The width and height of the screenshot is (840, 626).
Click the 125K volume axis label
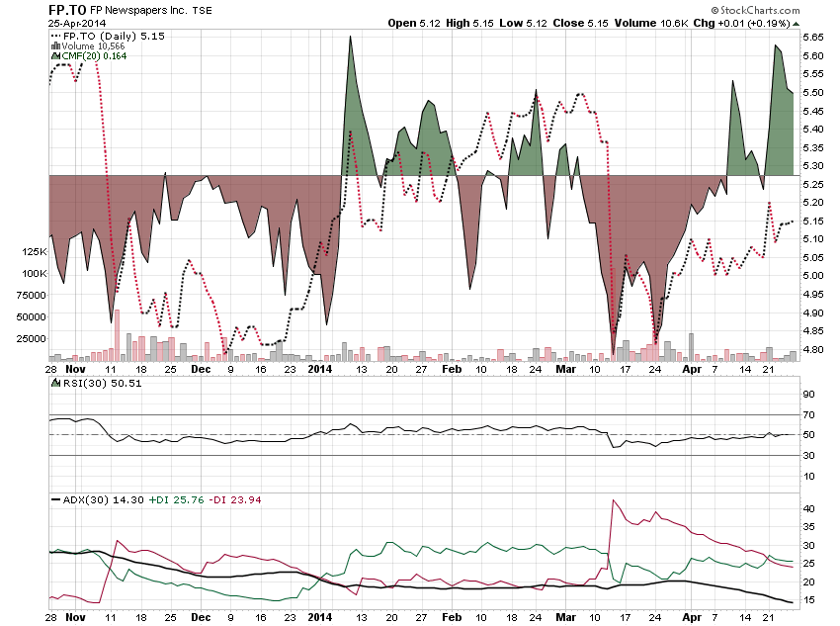35,251
